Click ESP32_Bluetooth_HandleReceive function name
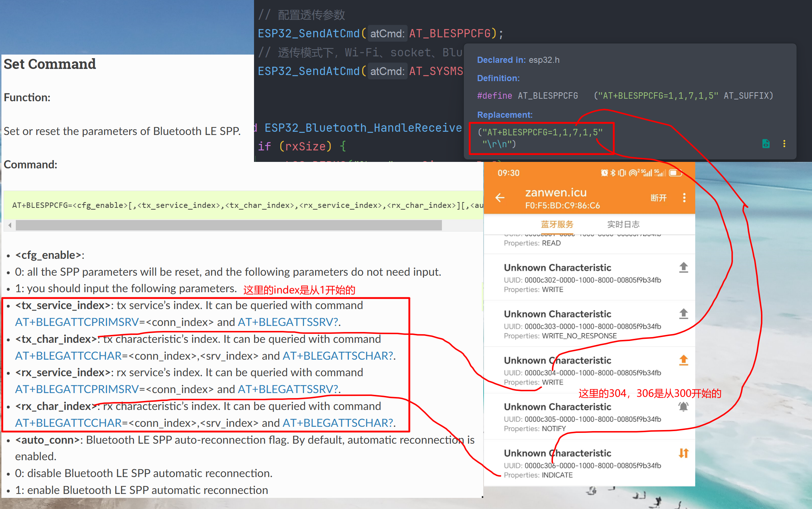This screenshot has width=812, height=509. (363, 128)
